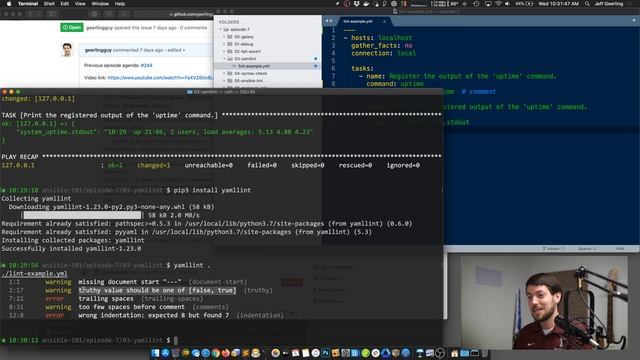Open the Trash in the dock
640x360 pixels.
485,353
